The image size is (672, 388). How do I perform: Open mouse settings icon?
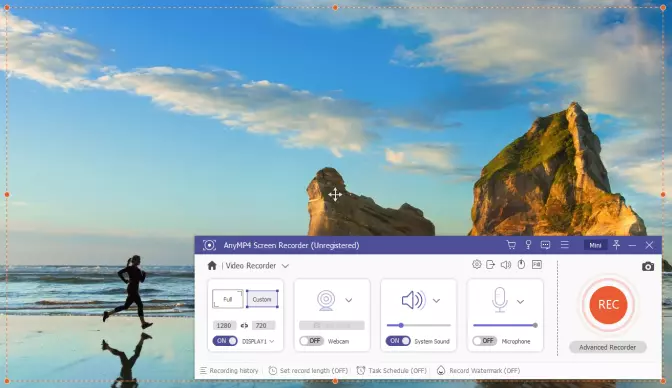click(521, 265)
